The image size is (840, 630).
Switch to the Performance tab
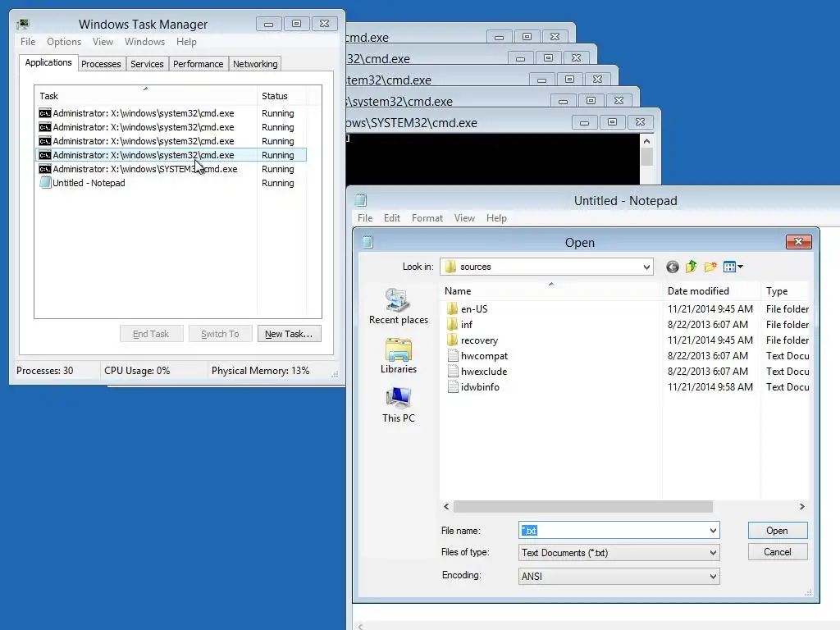click(199, 64)
